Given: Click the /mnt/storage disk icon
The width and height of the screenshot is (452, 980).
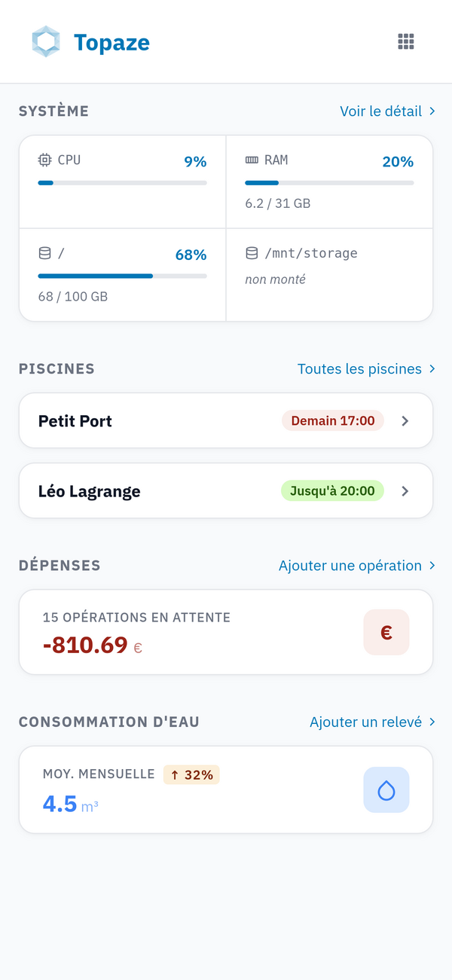Looking at the screenshot, I should click(x=252, y=254).
